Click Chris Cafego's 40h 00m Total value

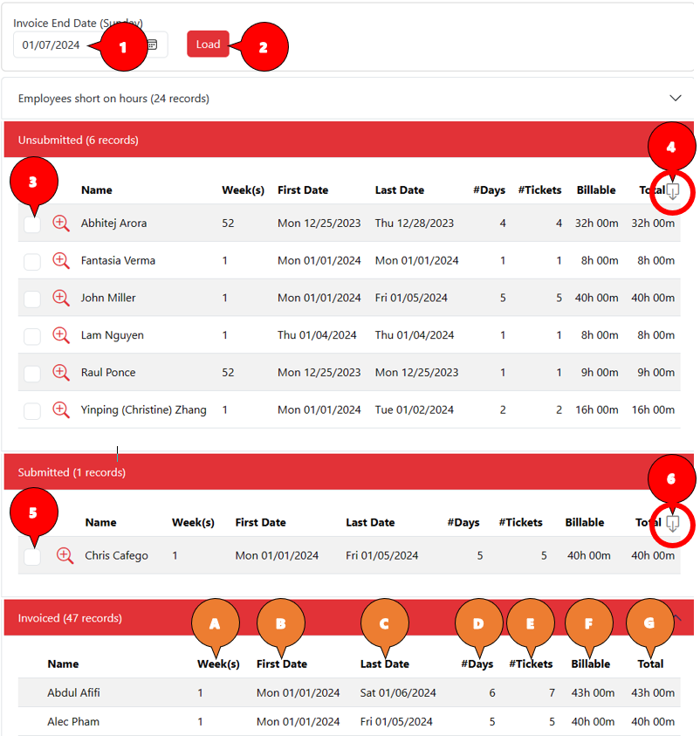653,556
